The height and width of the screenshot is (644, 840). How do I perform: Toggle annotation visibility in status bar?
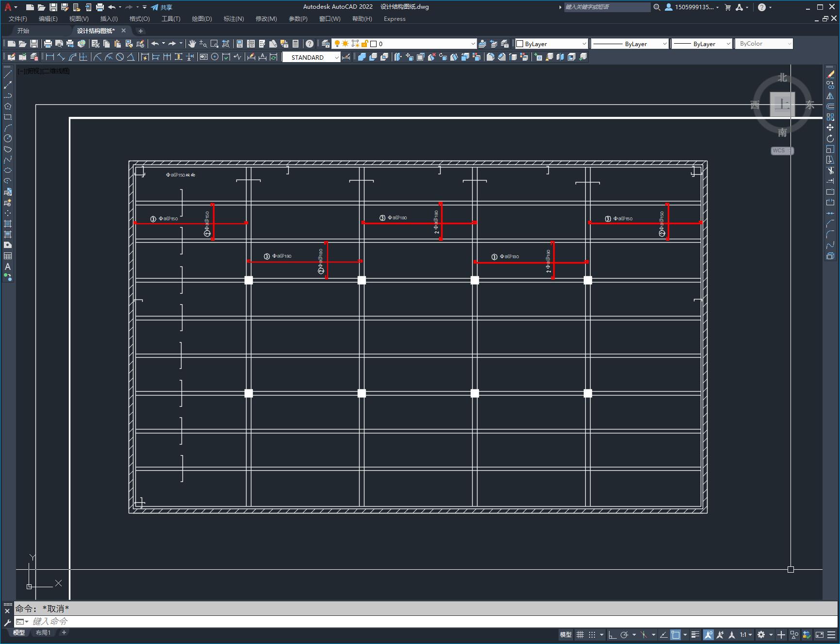[708, 635]
